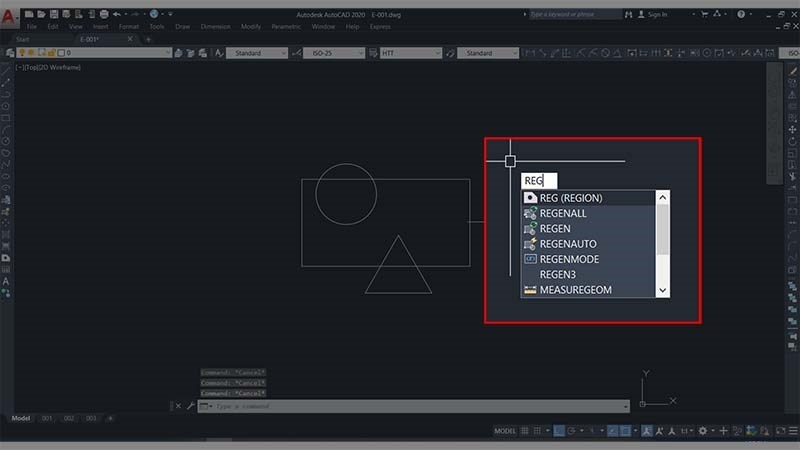800x450 pixels.
Task: Toggle the grid display in status bar
Action: [524, 431]
